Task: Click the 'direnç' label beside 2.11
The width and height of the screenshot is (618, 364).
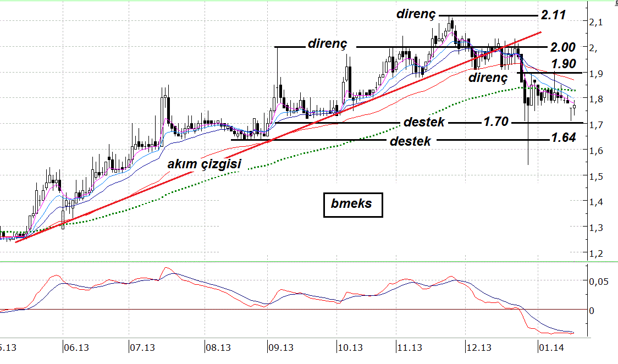Action: pyautogui.click(x=416, y=14)
